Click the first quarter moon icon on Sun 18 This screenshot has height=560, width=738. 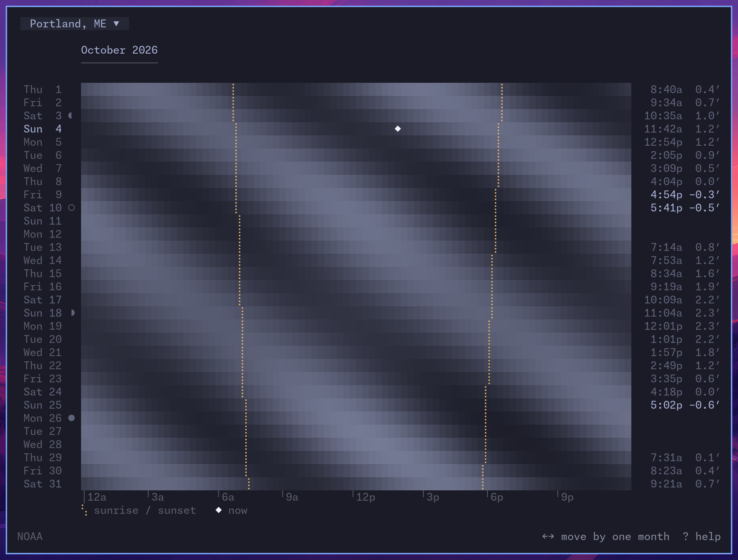(x=73, y=313)
